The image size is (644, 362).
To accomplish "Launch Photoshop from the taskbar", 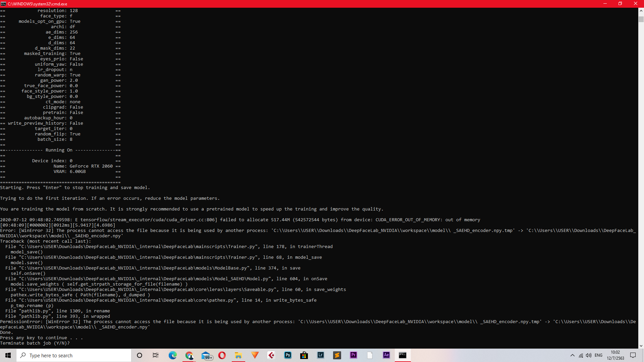I will 288,355.
